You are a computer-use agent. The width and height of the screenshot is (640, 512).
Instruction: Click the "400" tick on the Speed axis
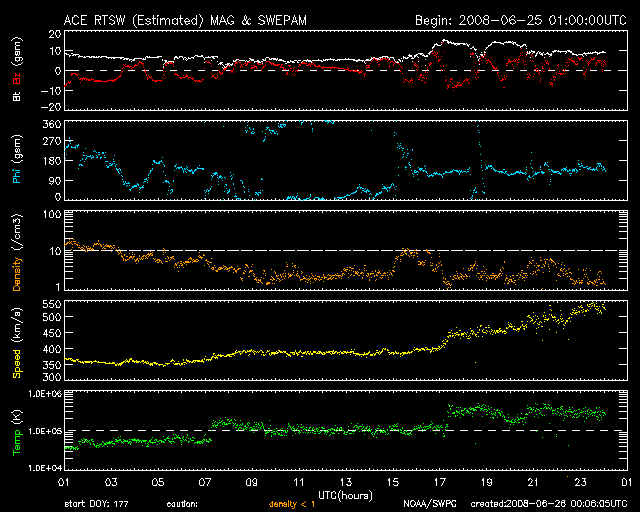52,349
